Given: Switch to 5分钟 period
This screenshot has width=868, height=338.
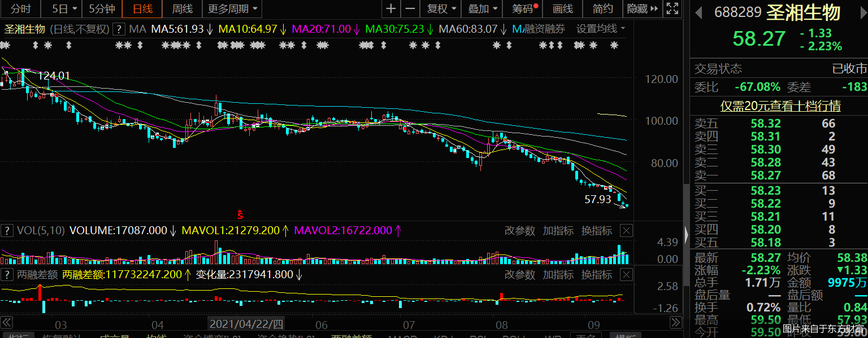Looking at the screenshot, I should [102, 9].
